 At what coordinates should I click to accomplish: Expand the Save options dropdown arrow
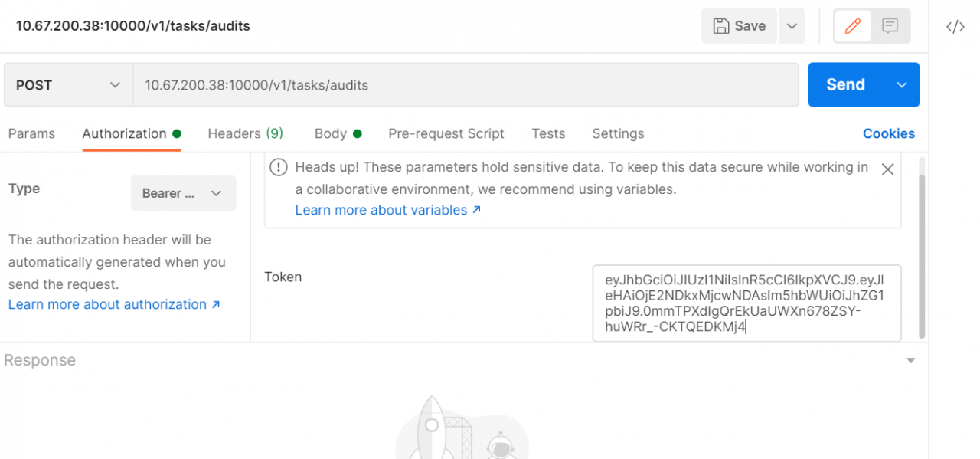pyautogui.click(x=791, y=26)
